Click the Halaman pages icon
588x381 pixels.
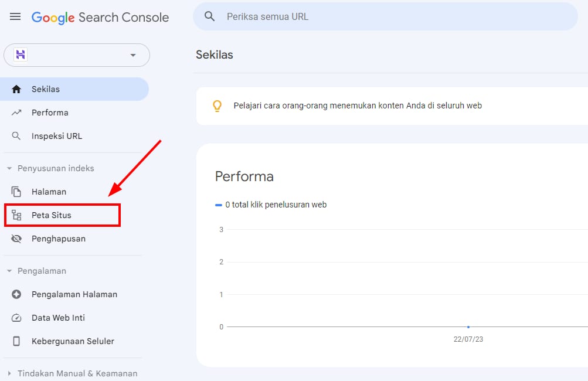point(16,192)
